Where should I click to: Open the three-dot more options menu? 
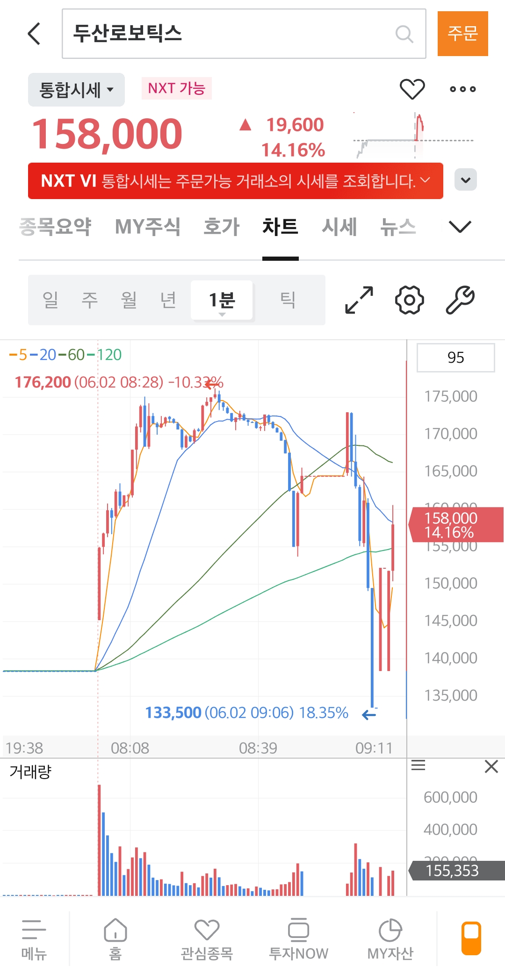[x=462, y=89]
